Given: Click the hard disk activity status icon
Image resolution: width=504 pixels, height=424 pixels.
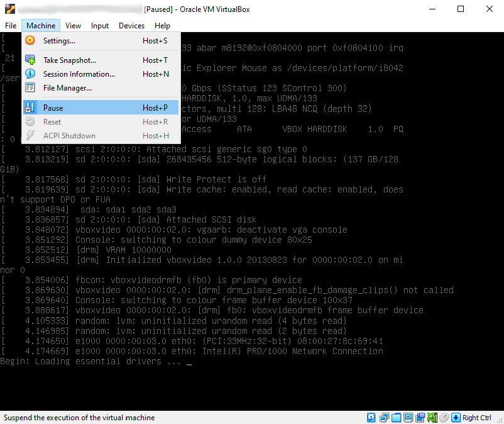Looking at the screenshot, I should pos(371,418).
